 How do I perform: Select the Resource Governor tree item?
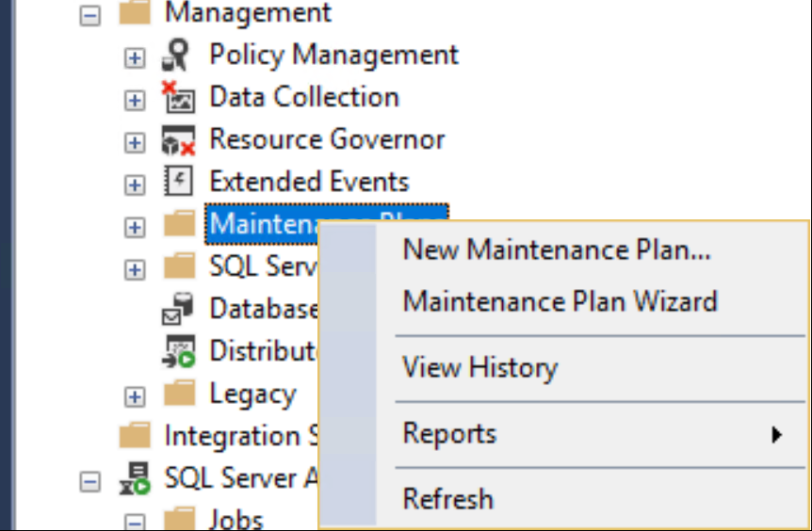point(327,139)
